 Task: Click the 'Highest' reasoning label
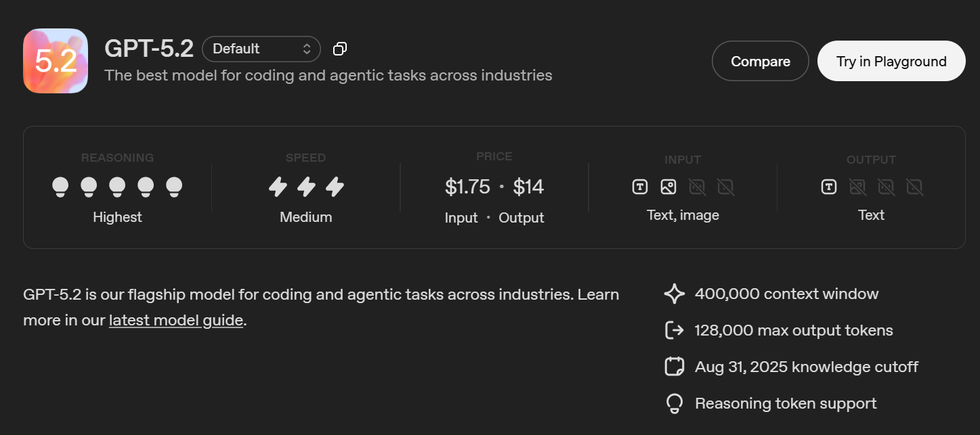coord(117,217)
